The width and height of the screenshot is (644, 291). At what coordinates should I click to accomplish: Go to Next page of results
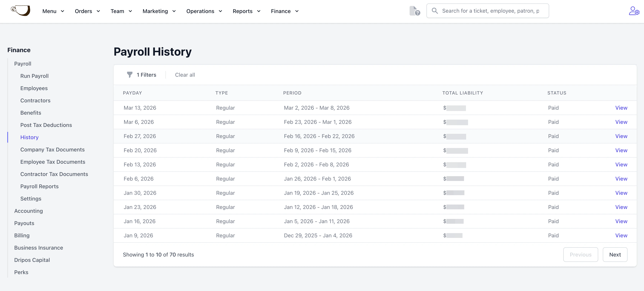(615, 255)
